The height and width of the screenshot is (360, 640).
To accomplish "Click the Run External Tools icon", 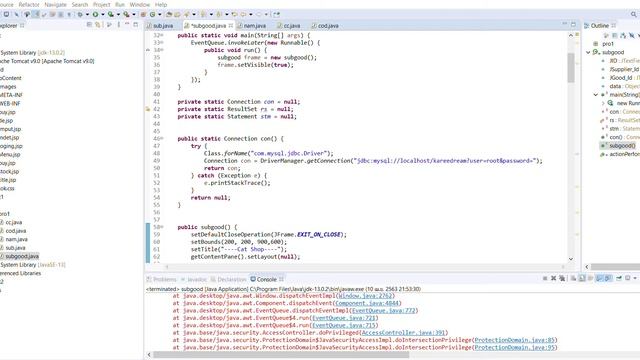I will [x=127, y=14].
